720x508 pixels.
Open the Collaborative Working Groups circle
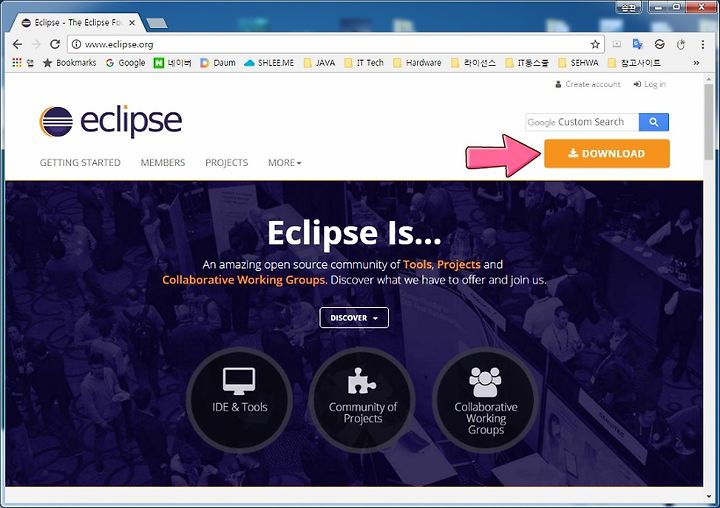(x=485, y=401)
